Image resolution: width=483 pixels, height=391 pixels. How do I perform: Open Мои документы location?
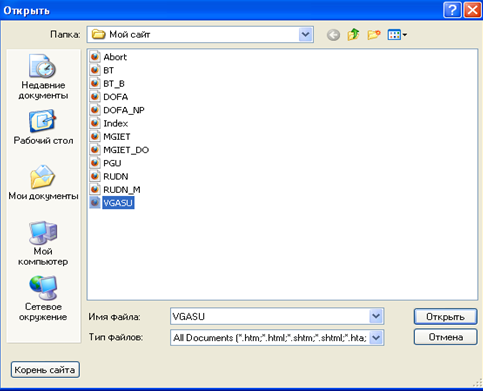click(43, 182)
